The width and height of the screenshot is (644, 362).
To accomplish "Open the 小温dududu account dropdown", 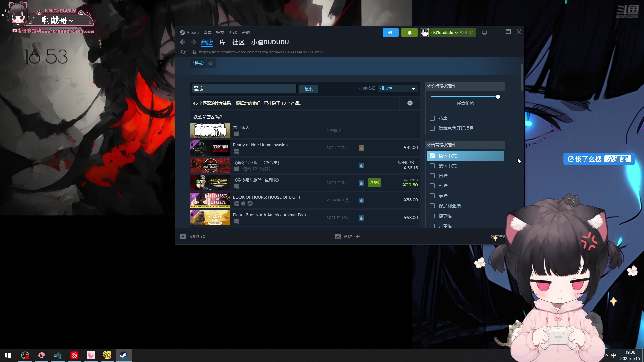I will pyautogui.click(x=444, y=33).
